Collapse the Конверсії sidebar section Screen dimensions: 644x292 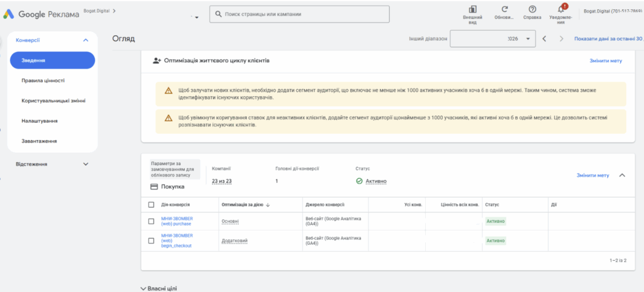pyautogui.click(x=86, y=40)
